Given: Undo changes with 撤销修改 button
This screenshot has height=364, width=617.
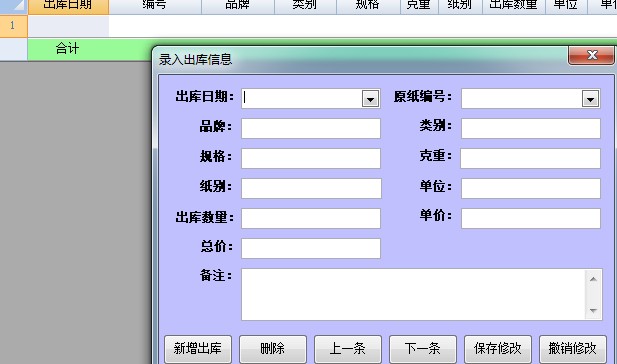Looking at the screenshot, I should tap(573, 349).
